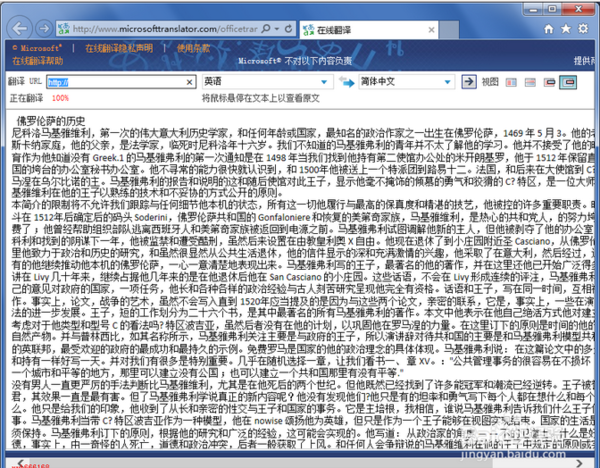Select original with hover translation view icon
The width and height of the screenshot is (600, 468).
(549, 82)
